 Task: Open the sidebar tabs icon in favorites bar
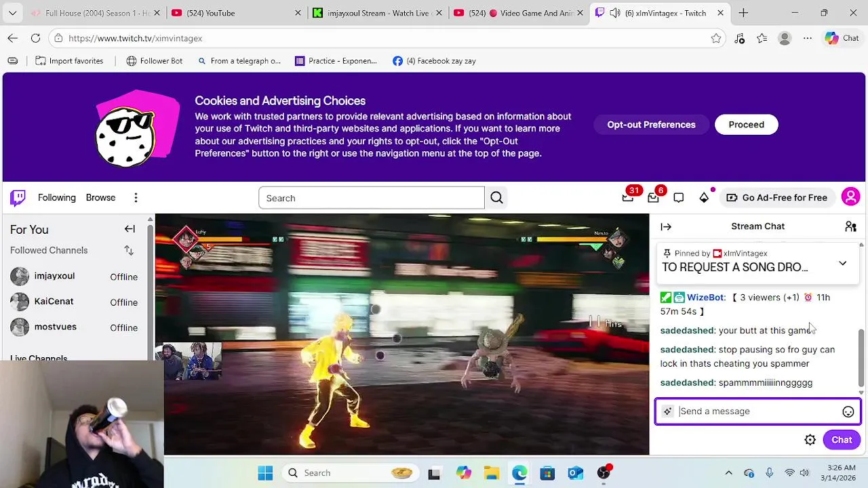pyautogui.click(x=13, y=61)
